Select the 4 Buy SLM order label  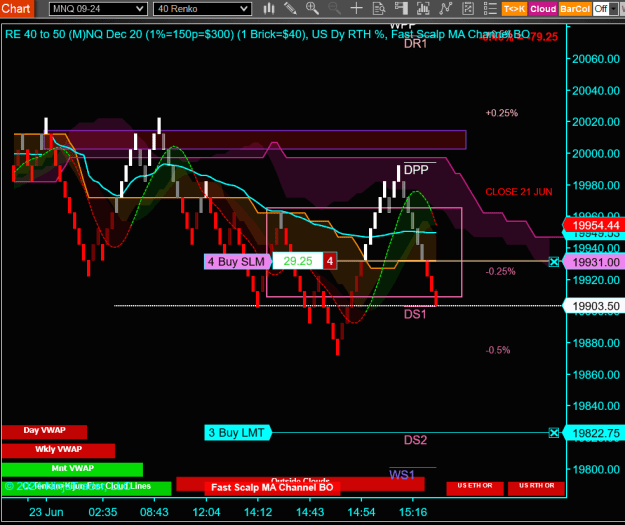tap(237, 262)
